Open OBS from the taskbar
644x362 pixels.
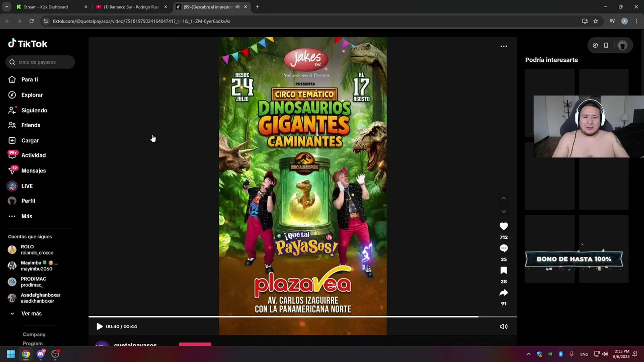pos(55,354)
